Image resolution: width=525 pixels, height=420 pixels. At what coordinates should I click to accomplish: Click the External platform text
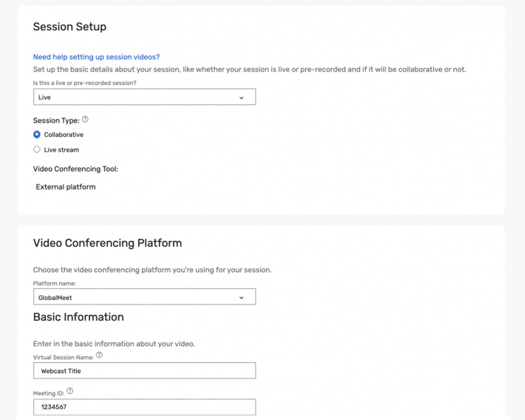(65, 187)
